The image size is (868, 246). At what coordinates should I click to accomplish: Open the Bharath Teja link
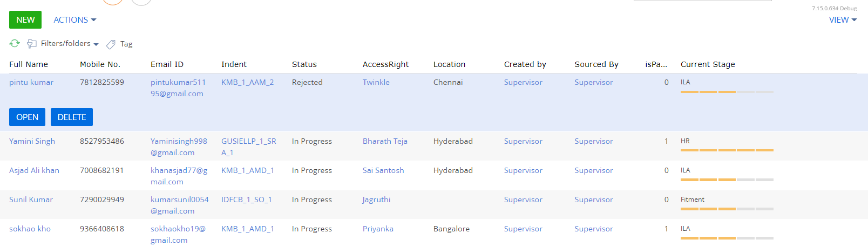point(385,141)
